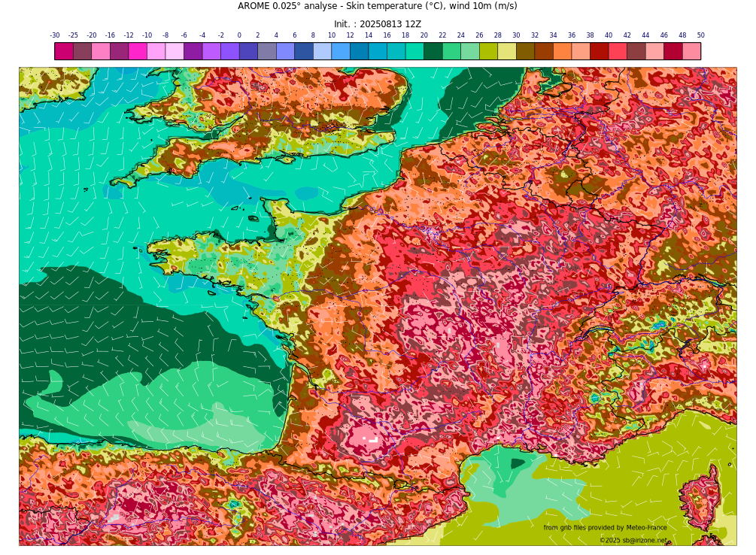Click the Meteo-France grib files credit text
The width and height of the screenshot is (756, 555).
pyautogui.click(x=605, y=528)
